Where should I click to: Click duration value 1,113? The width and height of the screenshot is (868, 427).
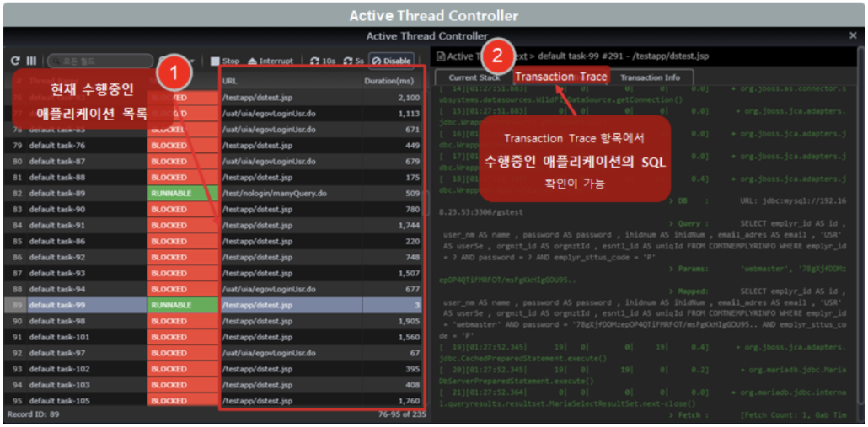(x=410, y=114)
